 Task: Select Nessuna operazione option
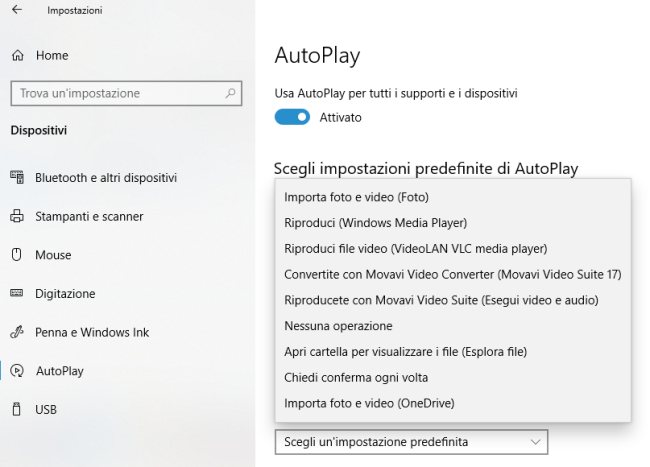pyautogui.click(x=453, y=326)
